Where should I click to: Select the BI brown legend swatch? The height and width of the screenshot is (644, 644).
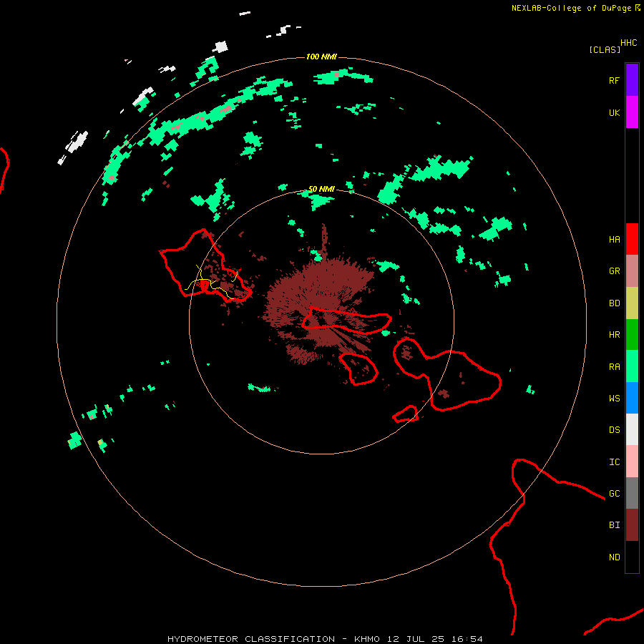[x=632, y=525]
